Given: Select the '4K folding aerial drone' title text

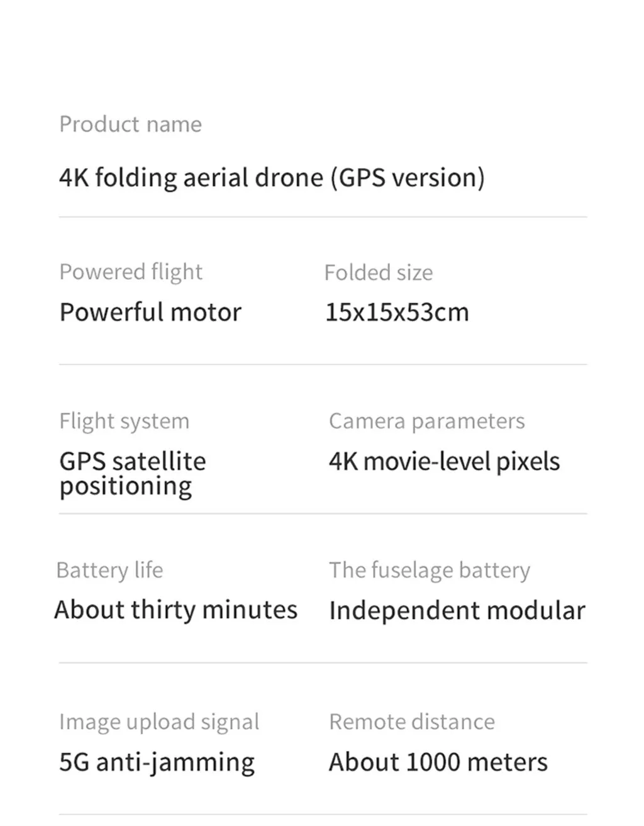Looking at the screenshot, I should [x=272, y=177].
